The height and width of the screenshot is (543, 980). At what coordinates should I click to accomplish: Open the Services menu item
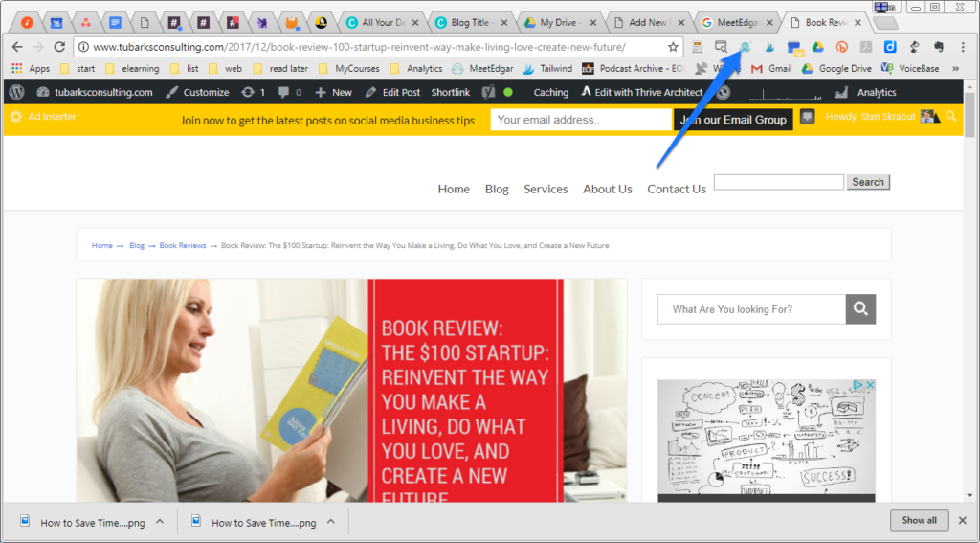[x=546, y=189]
